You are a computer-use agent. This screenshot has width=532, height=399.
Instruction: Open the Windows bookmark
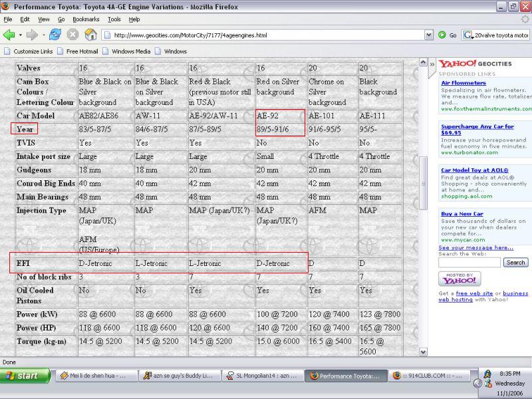[x=171, y=51]
